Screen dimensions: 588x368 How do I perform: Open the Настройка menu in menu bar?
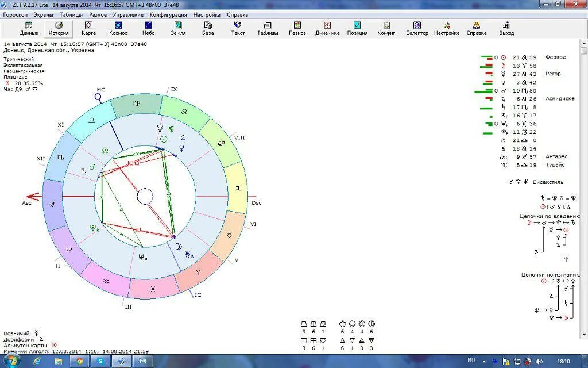tap(207, 14)
